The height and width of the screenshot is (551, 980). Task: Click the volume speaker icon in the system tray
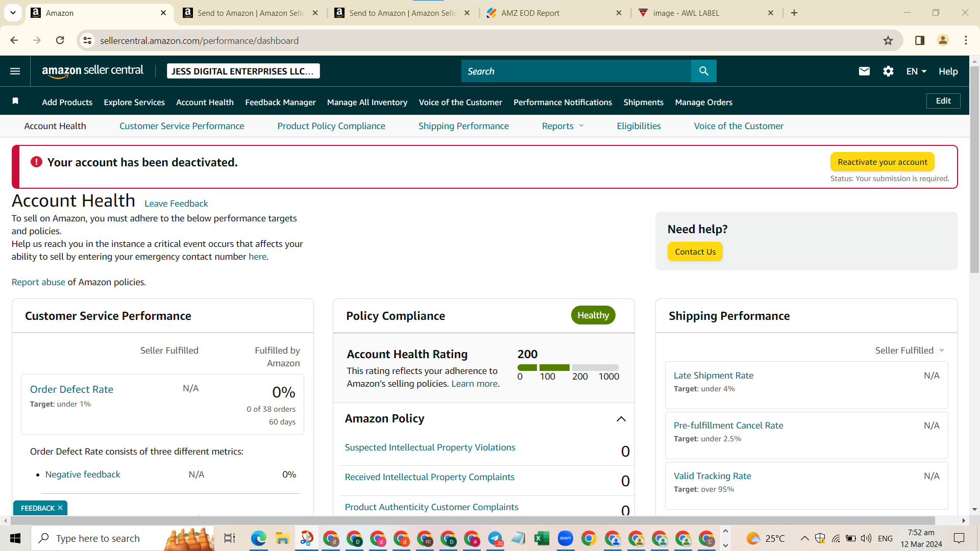(866, 538)
